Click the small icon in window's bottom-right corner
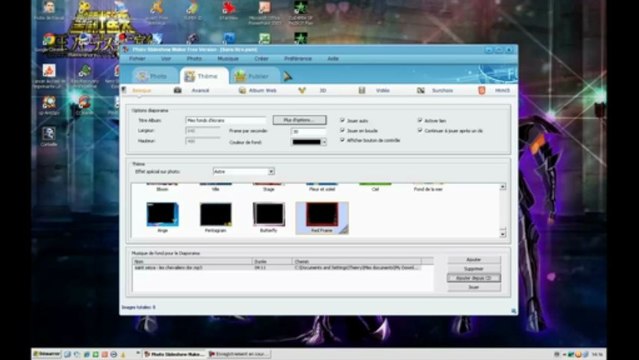The width and height of the screenshot is (639, 360). point(513,311)
